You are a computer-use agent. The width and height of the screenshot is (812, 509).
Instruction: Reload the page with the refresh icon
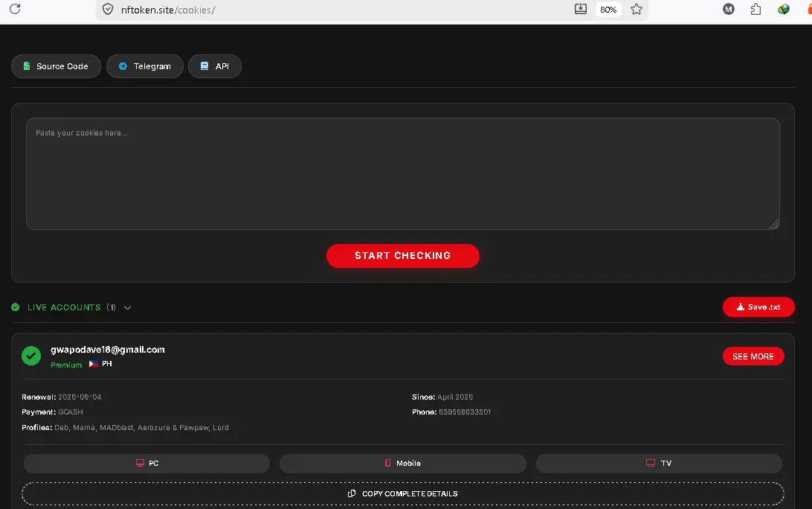(x=15, y=9)
